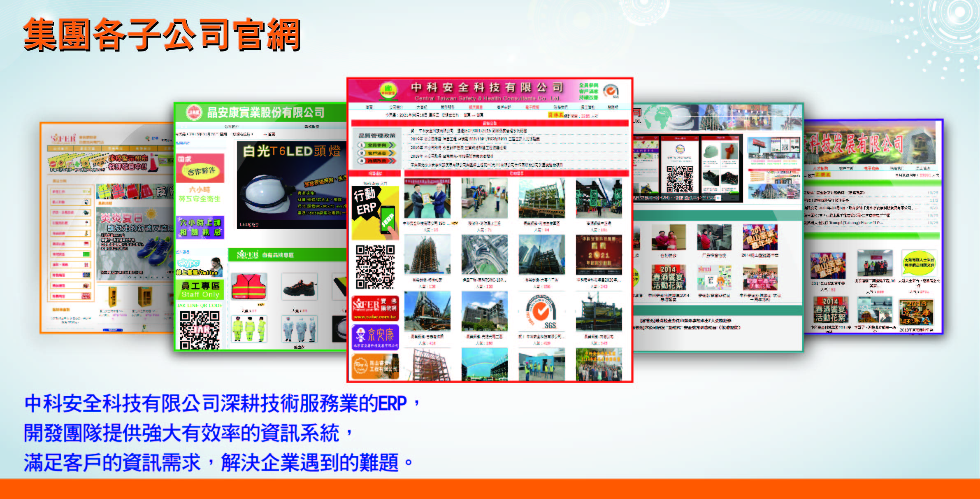Open the orange company banner below 京安康
Image resolution: width=980 pixels, height=499 pixels.
[375, 366]
